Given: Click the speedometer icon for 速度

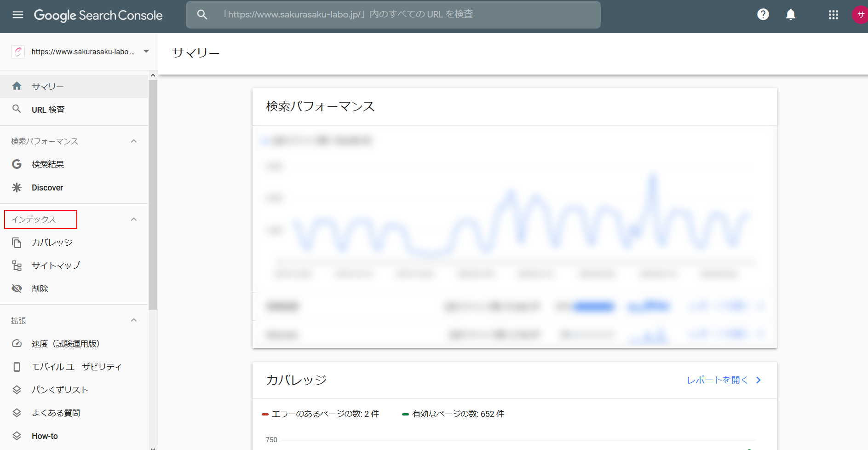Looking at the screenshot, I should pyautogui.click(x=17, y=344).
